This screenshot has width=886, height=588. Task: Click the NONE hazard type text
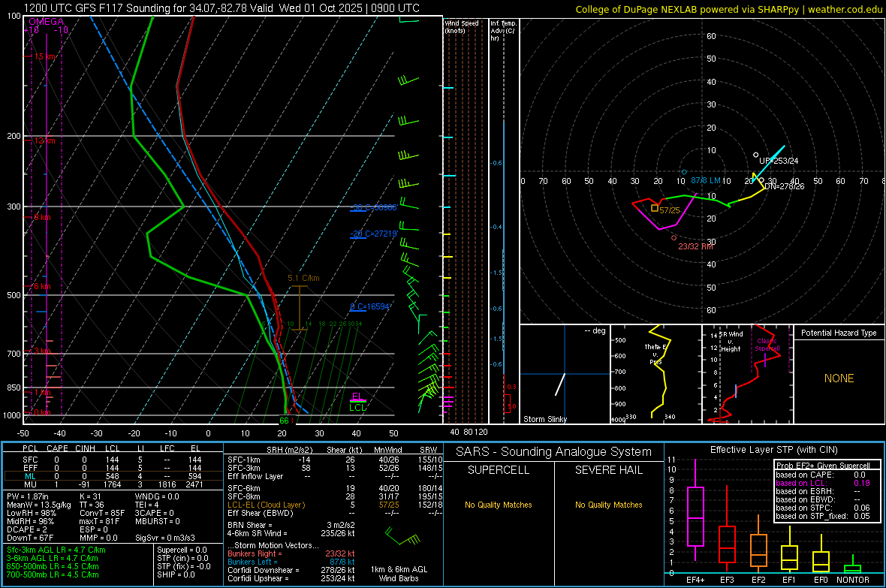point(839,378)
